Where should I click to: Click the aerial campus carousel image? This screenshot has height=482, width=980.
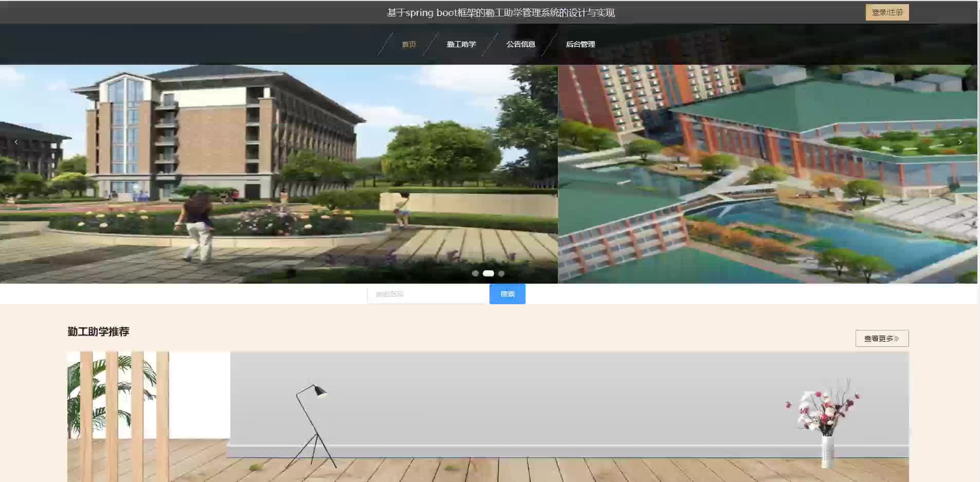[x=766, y=175]
